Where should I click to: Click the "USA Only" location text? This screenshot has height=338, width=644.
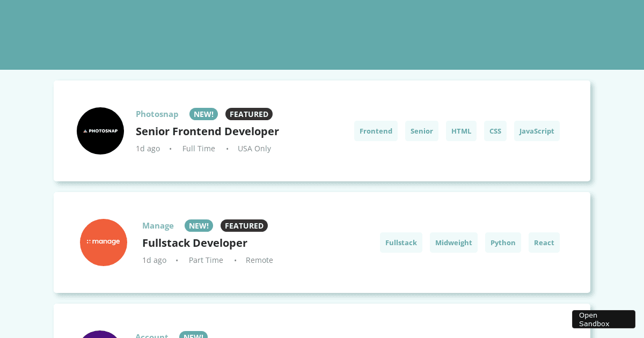tap(254, 149)
